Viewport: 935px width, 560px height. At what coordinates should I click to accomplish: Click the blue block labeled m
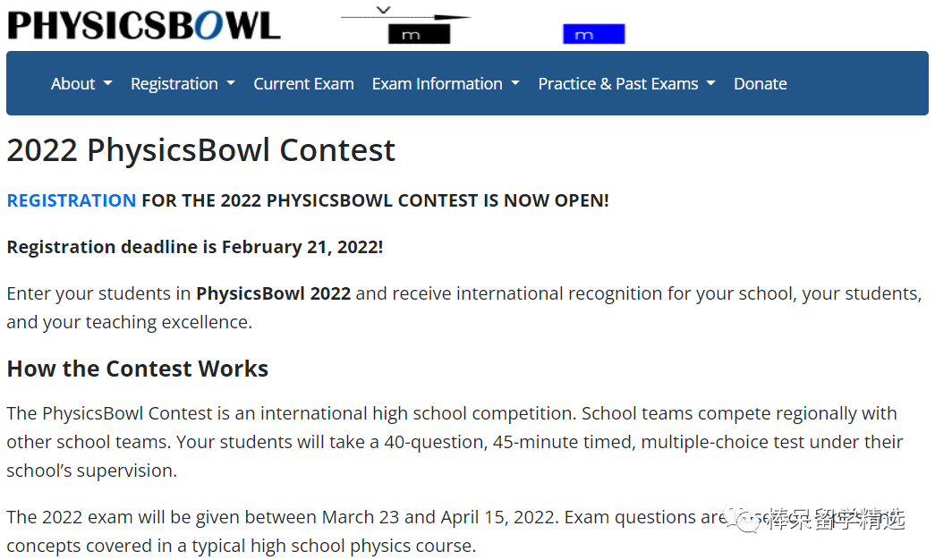594,34
